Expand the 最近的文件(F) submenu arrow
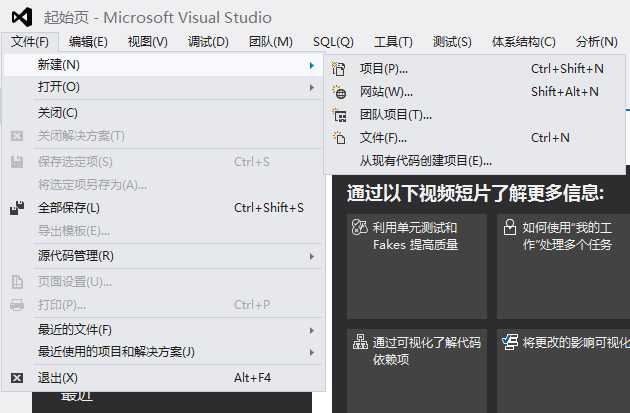The height and width of the screenshot is (413, 630). (x=312, y=330)
